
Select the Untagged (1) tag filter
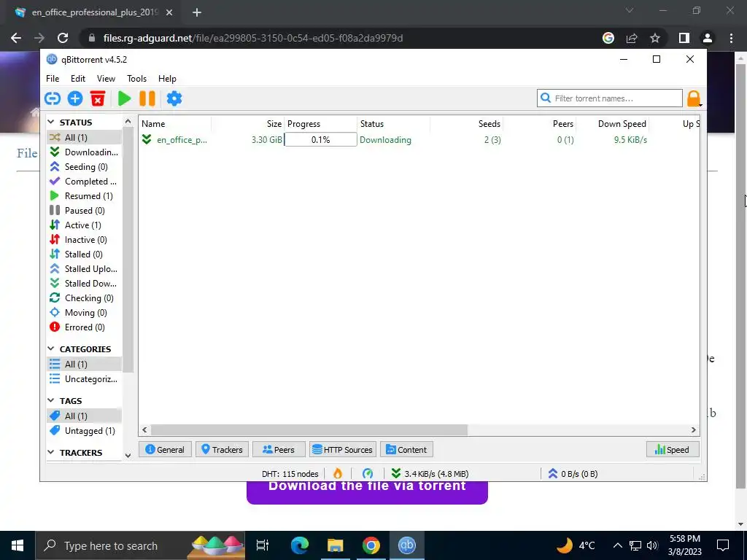(84, 430)
